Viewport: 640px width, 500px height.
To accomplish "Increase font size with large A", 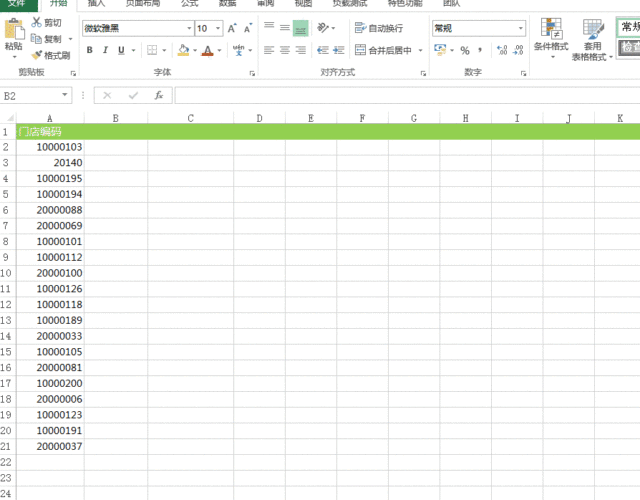I will click(232, 29).
